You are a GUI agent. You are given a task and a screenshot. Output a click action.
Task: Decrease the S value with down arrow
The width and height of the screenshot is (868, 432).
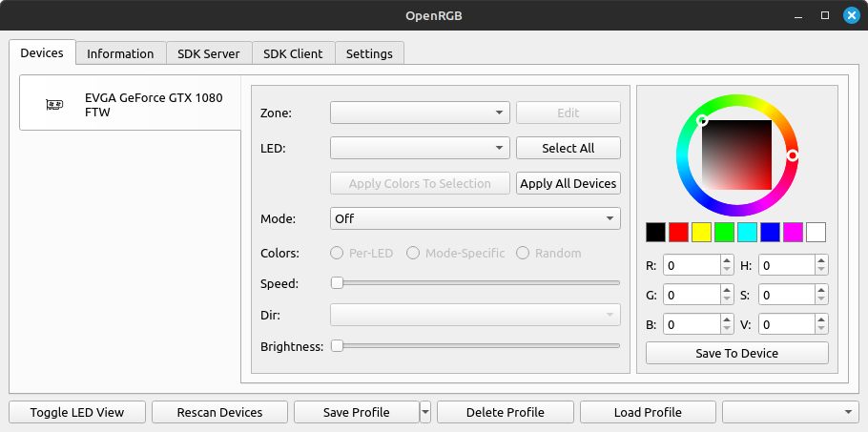pyautogui.click(x=822, y=300)
